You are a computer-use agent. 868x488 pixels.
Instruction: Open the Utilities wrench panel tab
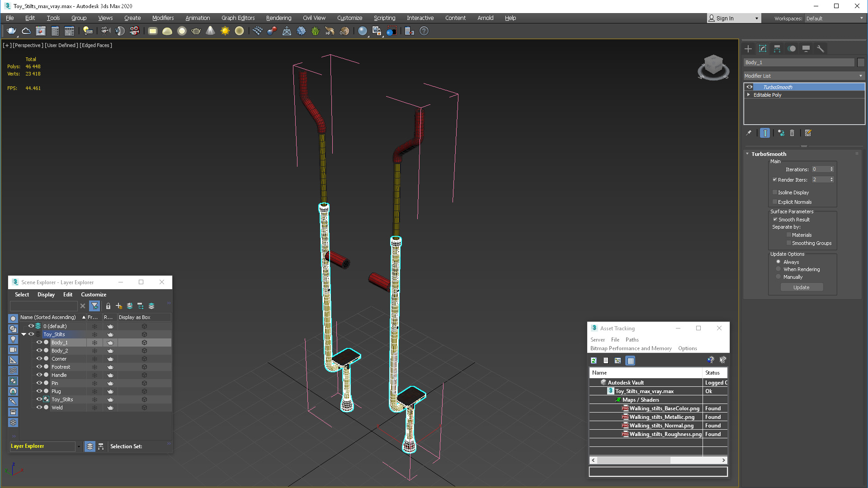tap(821, 49)
